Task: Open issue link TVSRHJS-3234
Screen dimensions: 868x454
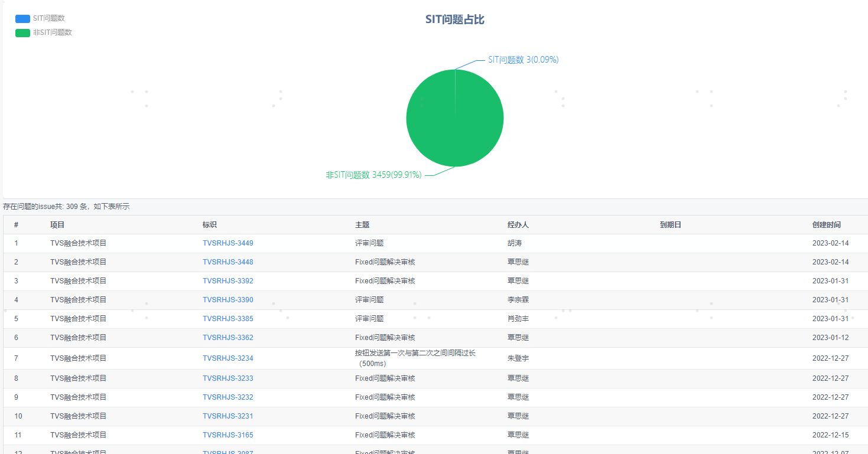Action: coord(227,358)
